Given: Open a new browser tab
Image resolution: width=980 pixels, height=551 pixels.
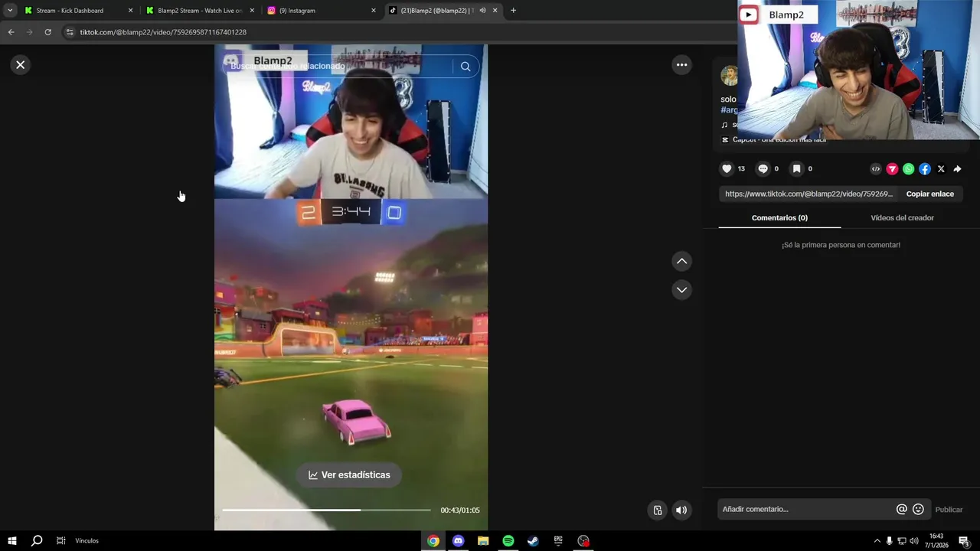Looking at the screenshot, I should (x=513, y=11).
